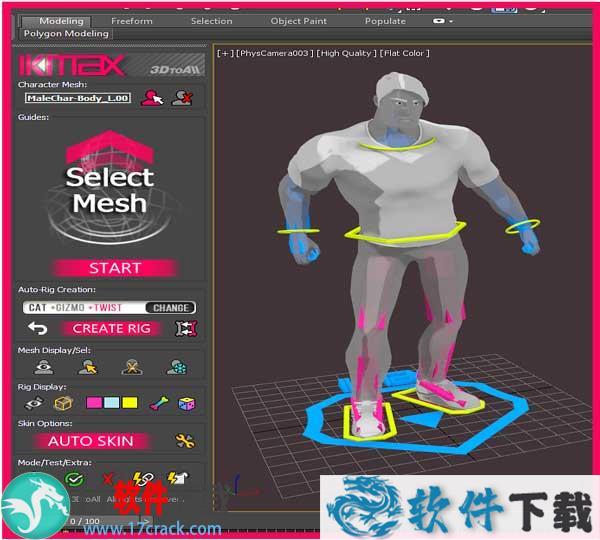Click the red X icon in Mode/Test/Extra
This screenshot has height=540, width=600.
click(108, 478)
